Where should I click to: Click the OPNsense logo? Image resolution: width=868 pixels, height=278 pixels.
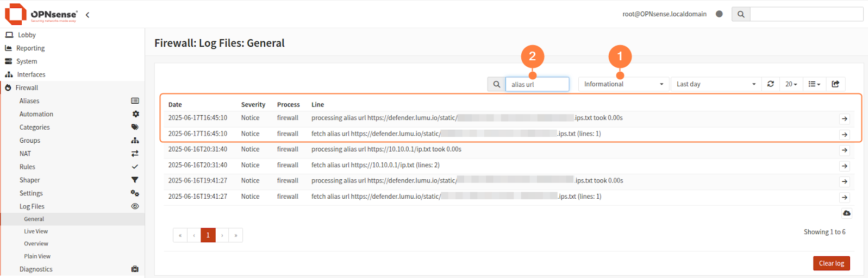(x=41, y=14)
